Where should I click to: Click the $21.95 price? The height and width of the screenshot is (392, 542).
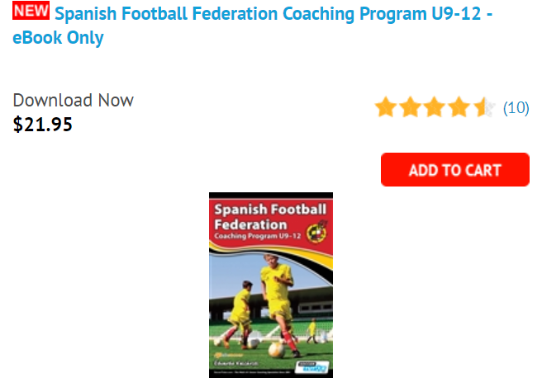click(x=43, y=125)
